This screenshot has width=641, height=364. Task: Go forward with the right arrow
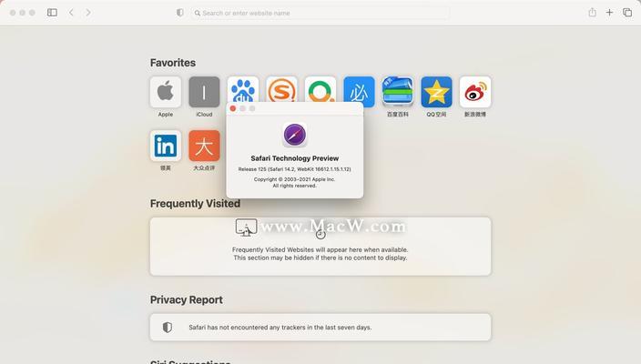pos(88,13)
